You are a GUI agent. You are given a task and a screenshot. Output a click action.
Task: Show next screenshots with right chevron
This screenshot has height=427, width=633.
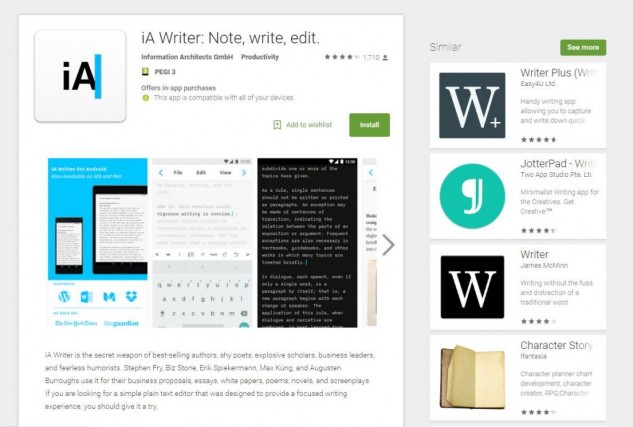[388, 245]
